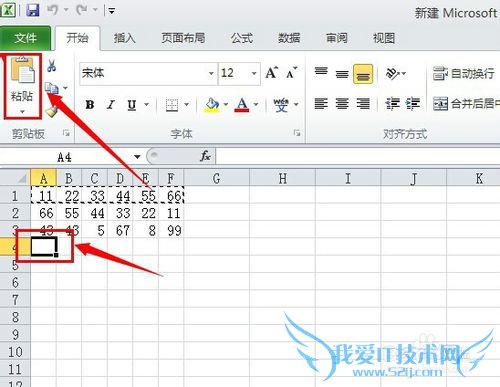
Task: Expand the fill color dropdown
Action: 226,105
